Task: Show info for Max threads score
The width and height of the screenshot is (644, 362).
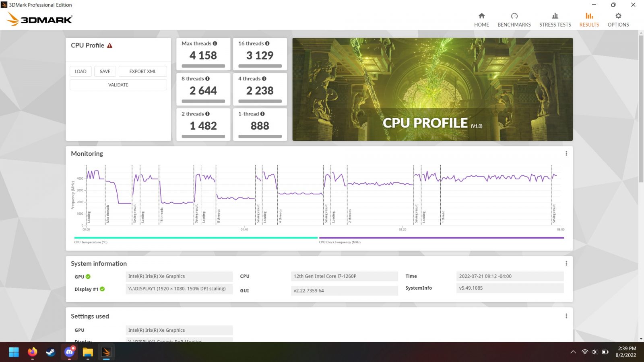Action: coord(215,43)
